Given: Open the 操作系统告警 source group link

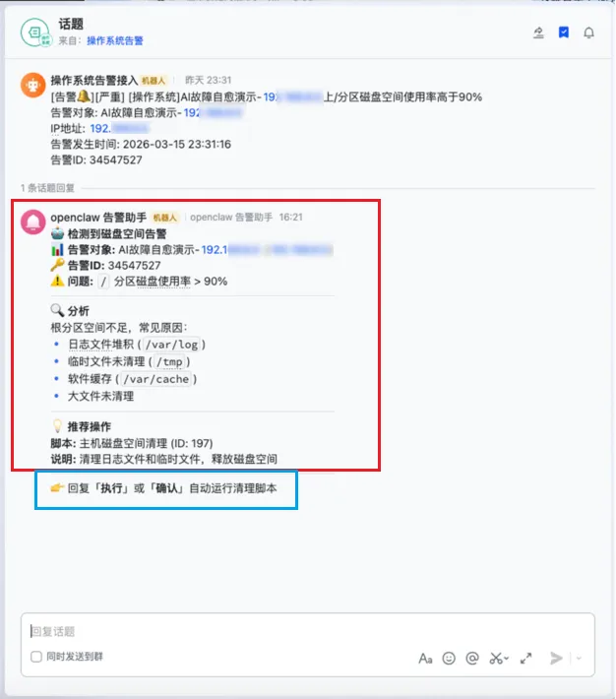Looking at the screenshot, I should 115,41.
